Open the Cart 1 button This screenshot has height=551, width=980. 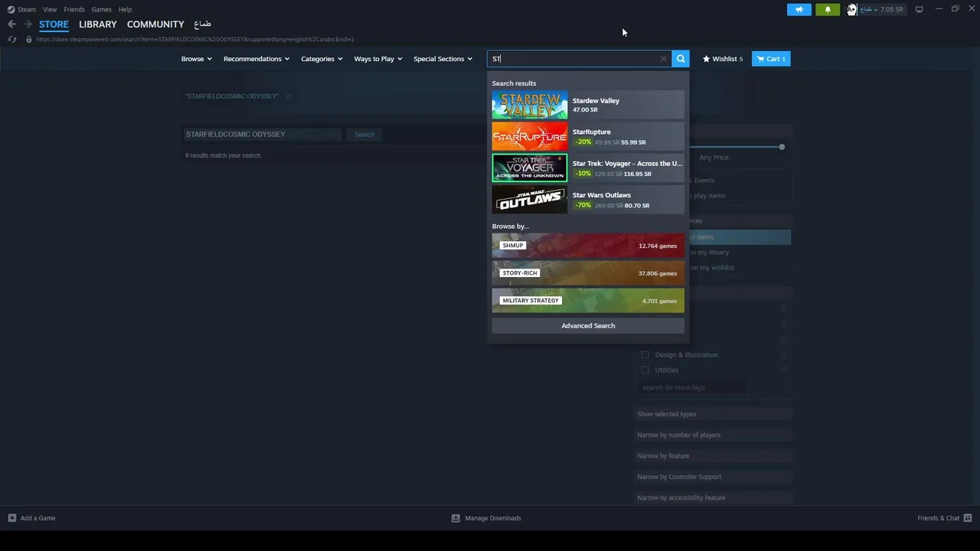771,59
